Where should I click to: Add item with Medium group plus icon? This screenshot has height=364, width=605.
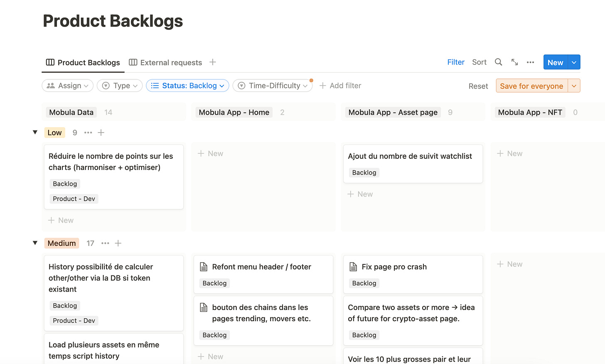click(118, 243)
